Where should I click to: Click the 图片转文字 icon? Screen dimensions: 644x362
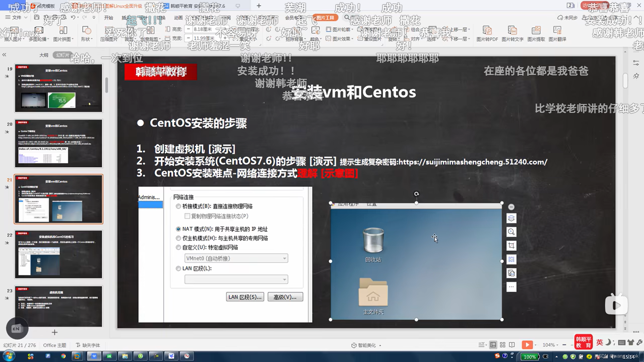(x=512, y=31)
